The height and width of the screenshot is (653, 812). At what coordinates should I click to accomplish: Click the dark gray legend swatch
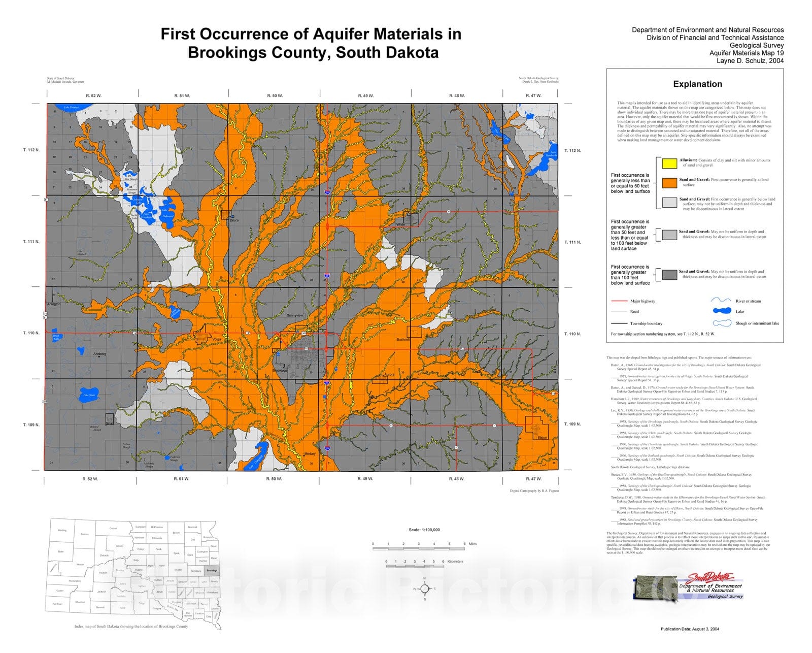pos(670,275)
